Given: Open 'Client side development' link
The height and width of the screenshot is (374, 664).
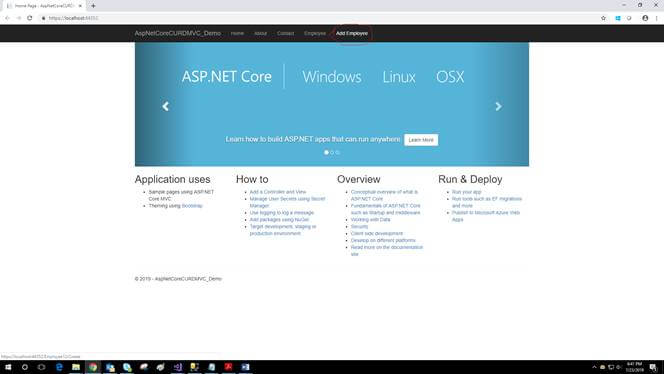Looking at the screenshot, I should pyautogui.click(x=377, y=233).
